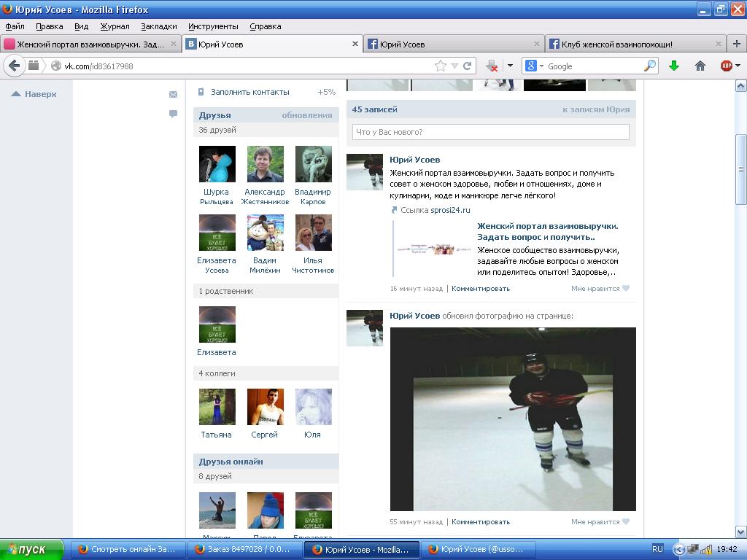Click Комментировать under the updated photo post
The height and width of the screenshot is (560, 747).
(x=481, y=521)
